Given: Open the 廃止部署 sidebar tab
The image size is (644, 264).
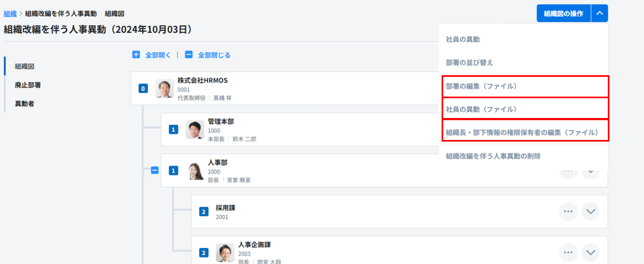Looking at the screenshot, I should [28, 85].
